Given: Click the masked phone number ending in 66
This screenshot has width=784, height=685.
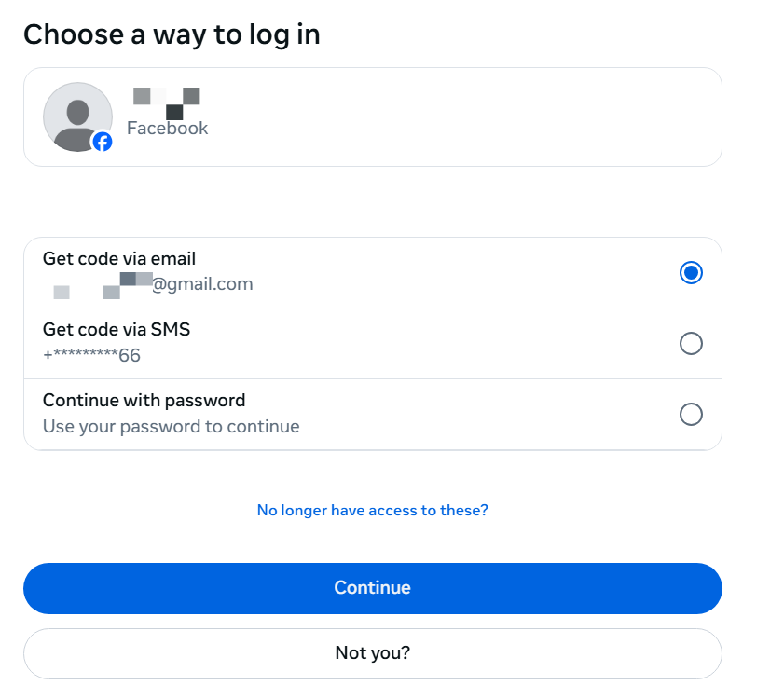Looking at the screenshot, I should click(x=91, y=355).
